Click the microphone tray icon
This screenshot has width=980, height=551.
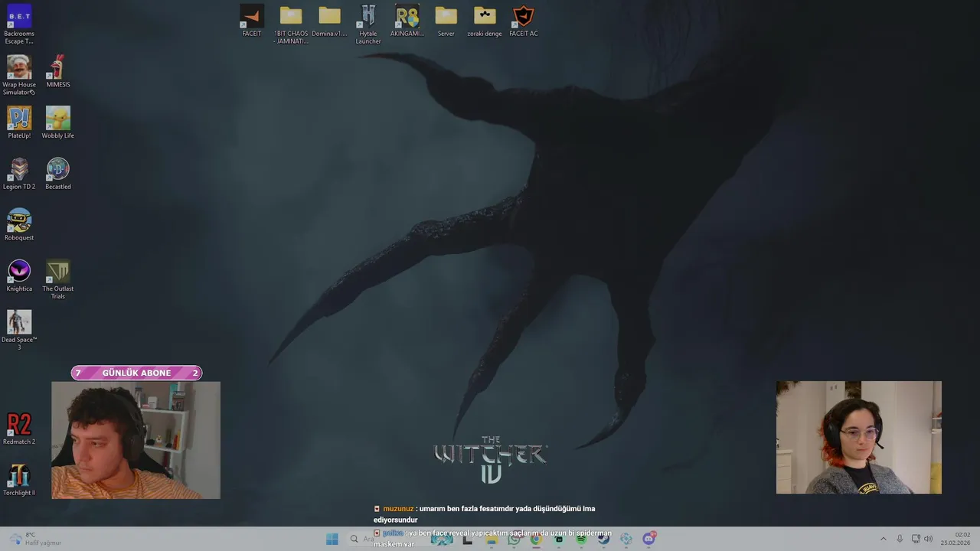(x=900, y=539)
